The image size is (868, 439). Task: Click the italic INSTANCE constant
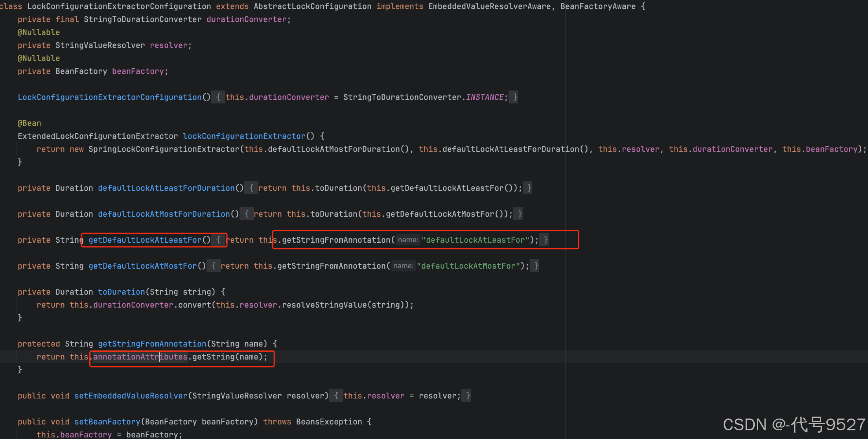[485, 97]
